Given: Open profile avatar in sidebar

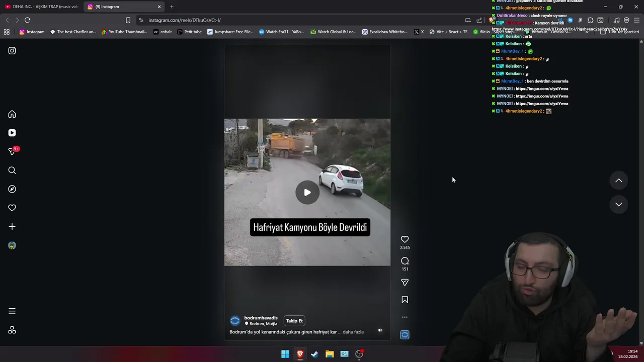Looking at the screenshot, I should [x=12, y=245].
